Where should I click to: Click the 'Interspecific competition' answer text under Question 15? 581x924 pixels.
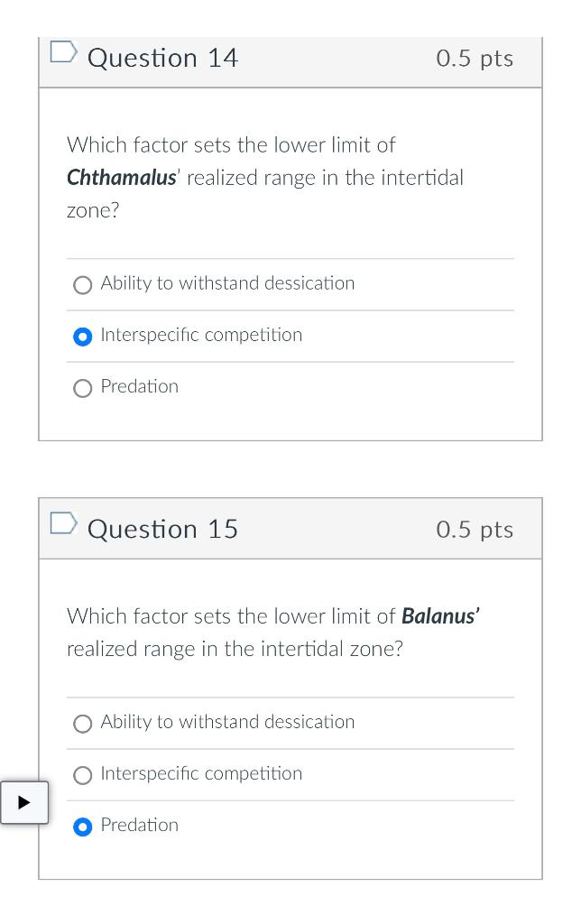click(200, 773)
